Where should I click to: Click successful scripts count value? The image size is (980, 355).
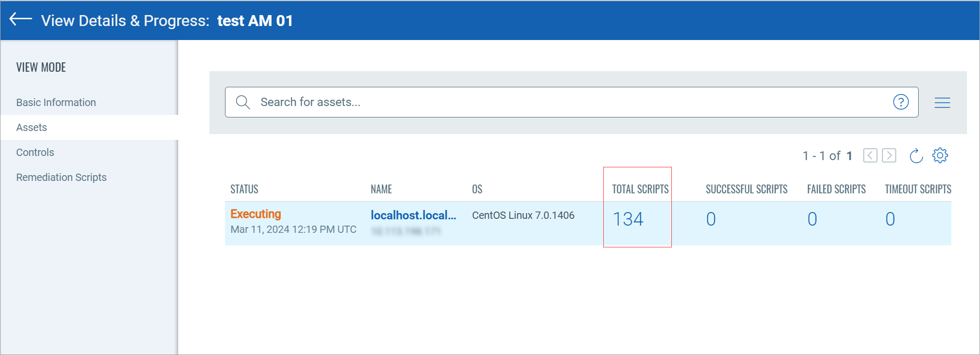click(711, 219)
